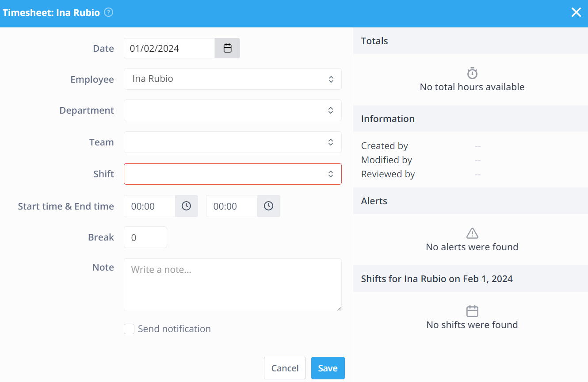Image resolution: width=588 pixels, height=382 pixels.
Task: Click the stopwatch icon under Totals
Action: 472,73
